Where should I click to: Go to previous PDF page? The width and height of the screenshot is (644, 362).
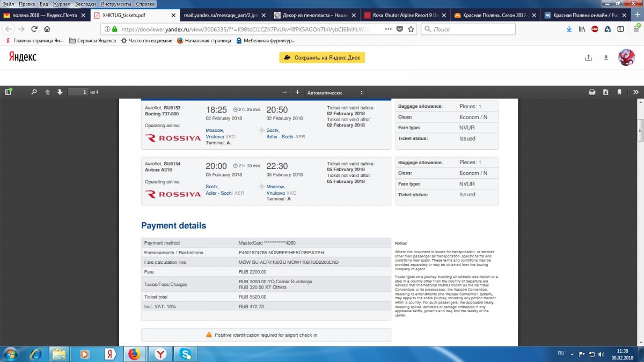(47, 92)
